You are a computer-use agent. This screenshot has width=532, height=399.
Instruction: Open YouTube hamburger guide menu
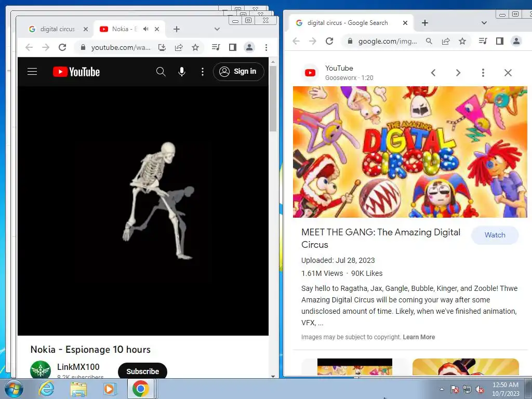click(x=32, y=72)
